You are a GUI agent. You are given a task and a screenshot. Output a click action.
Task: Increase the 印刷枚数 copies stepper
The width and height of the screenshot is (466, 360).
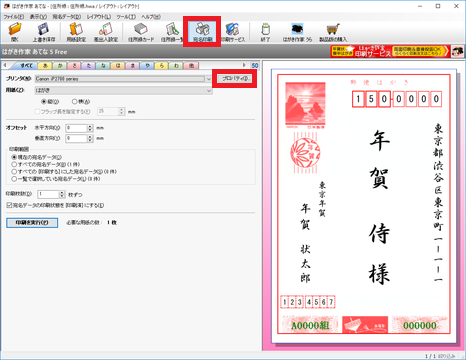tap(62, 193)
